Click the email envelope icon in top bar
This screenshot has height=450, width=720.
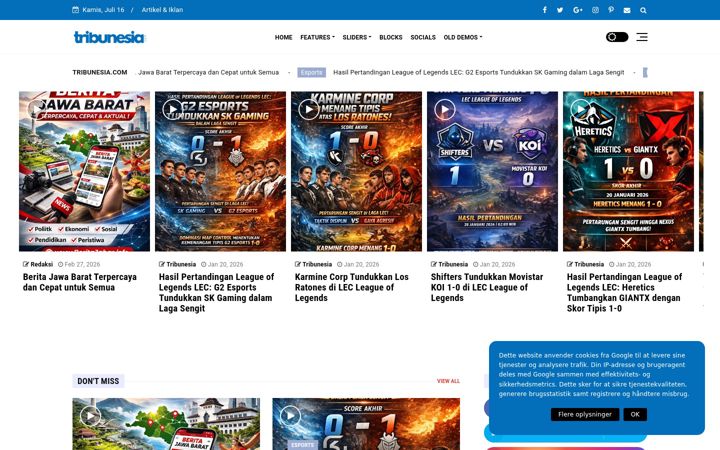click(627, 10)
